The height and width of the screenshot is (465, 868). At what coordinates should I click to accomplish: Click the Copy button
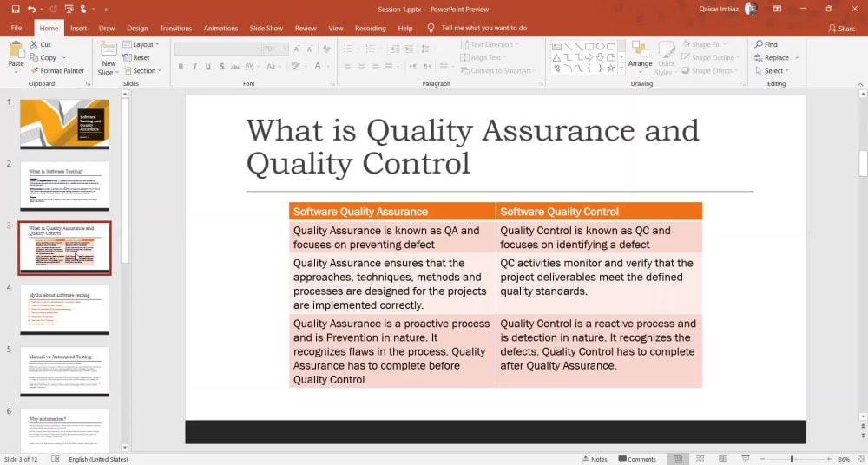43,57
